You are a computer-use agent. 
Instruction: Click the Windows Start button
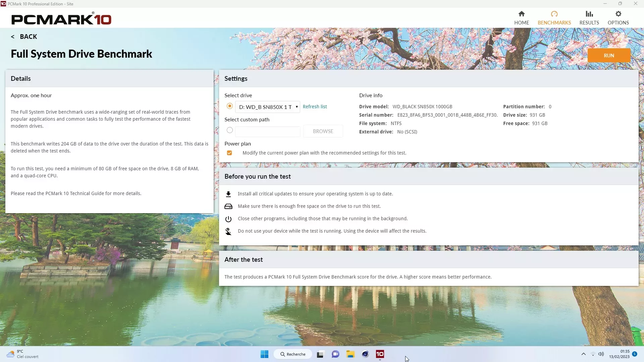pyautogui.click(x=264, y=354)
